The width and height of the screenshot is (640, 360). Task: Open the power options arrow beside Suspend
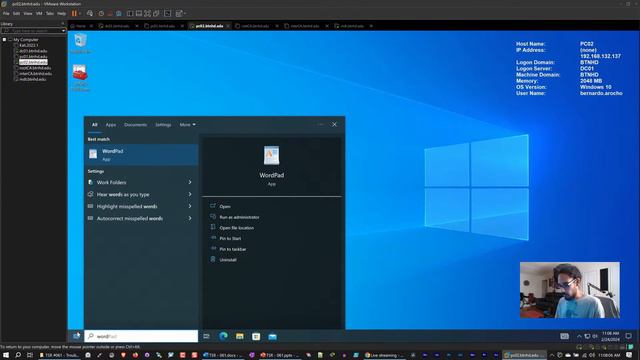[80, 13]
